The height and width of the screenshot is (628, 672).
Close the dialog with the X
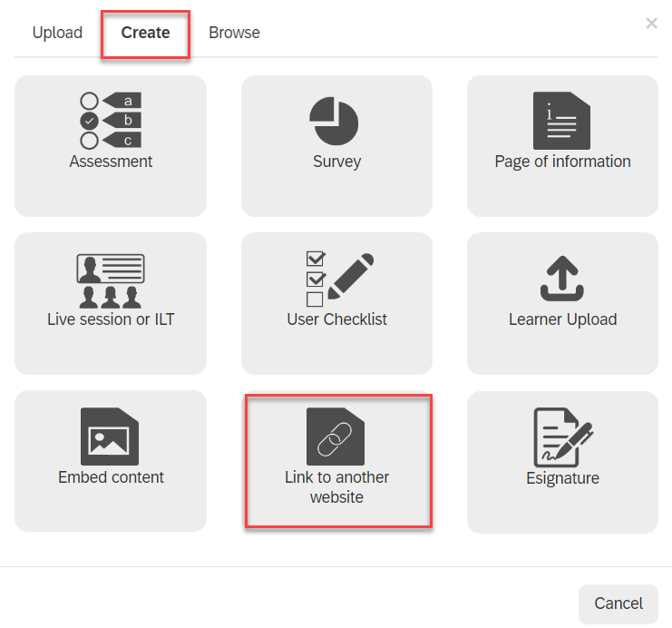[x=651, y=24]
